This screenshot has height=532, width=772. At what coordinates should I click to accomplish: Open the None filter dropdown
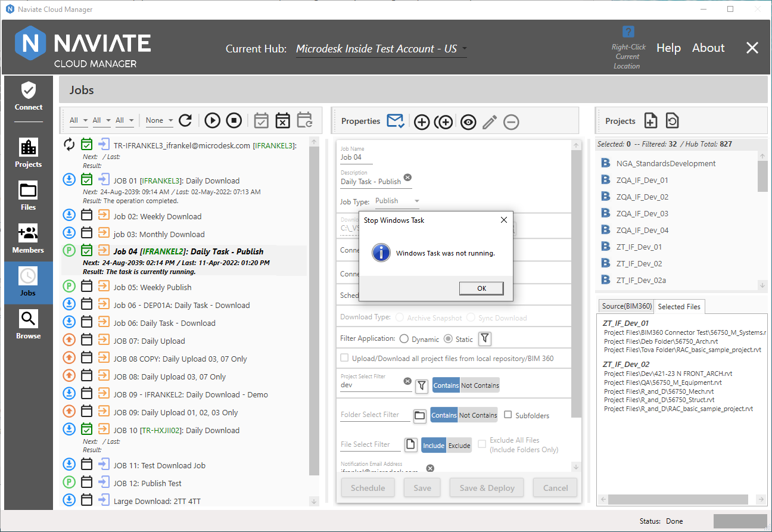point(160,120)
